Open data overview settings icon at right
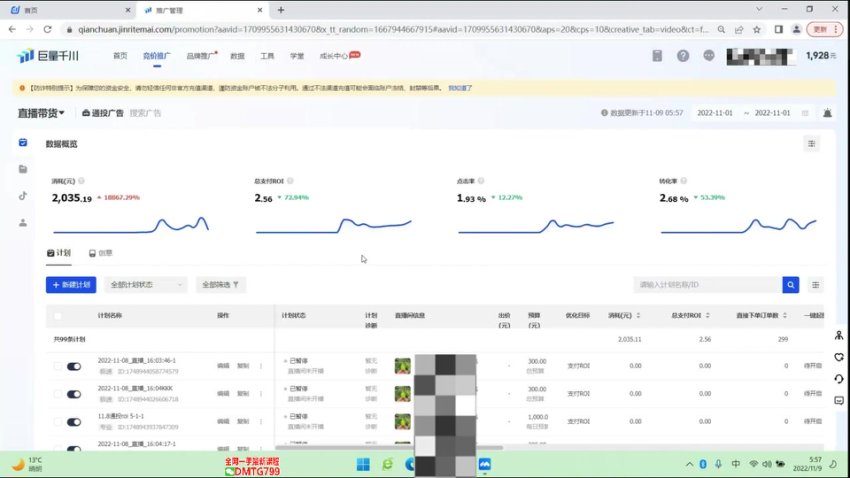Image resolution: width=850 pixels, height=478 pixels. (x=811, y=144)
